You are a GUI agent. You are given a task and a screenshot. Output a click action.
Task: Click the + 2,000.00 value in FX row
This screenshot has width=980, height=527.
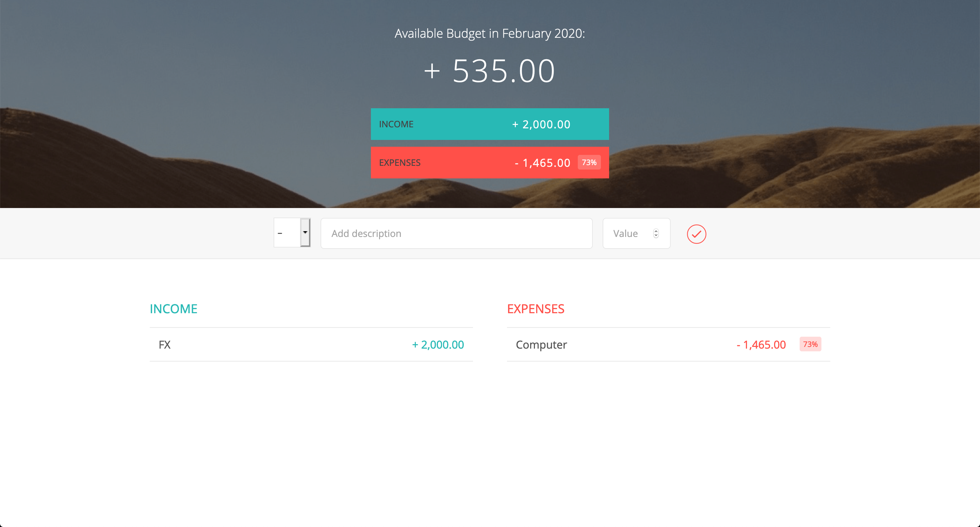click(x=438, y=345)
